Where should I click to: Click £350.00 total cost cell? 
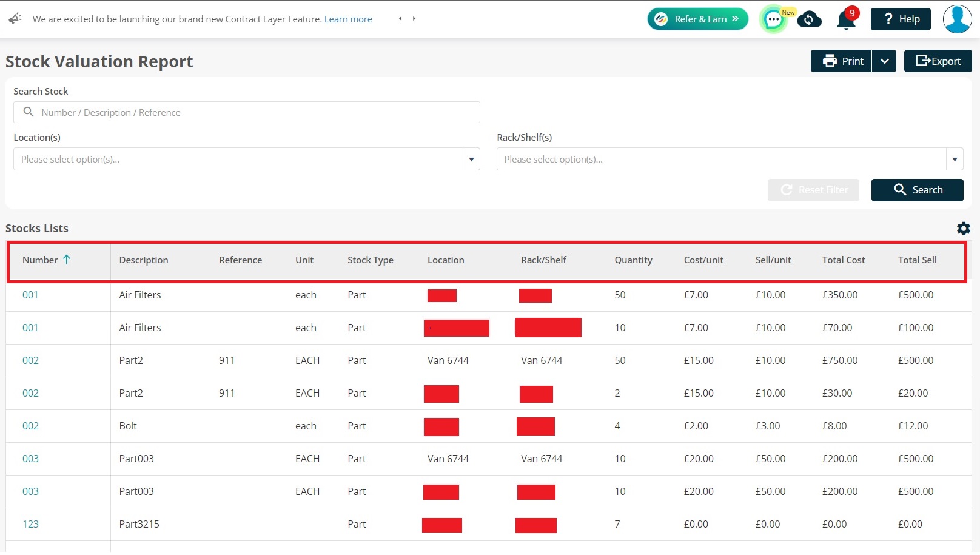840,295
